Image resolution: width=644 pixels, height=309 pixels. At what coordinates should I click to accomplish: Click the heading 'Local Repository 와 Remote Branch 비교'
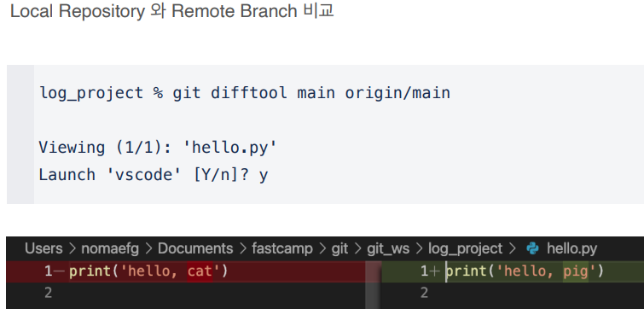pos(171,11)
